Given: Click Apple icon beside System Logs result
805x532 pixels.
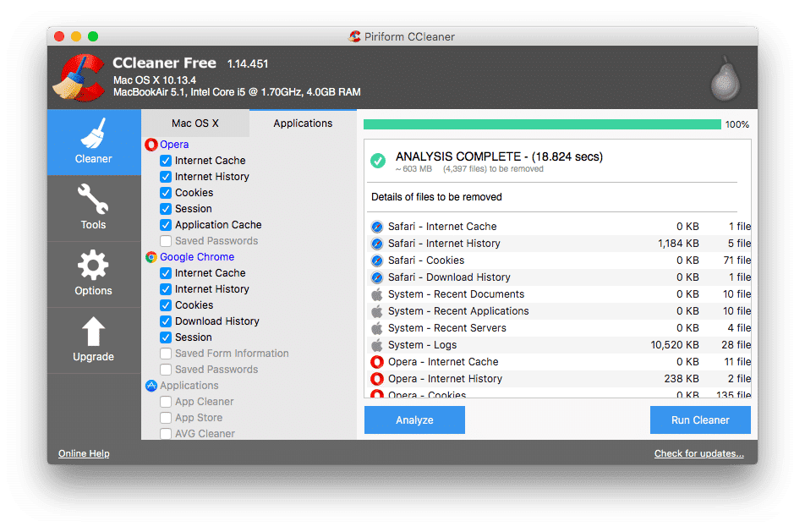Looking at the screenshot, I should tap(377, 345).
